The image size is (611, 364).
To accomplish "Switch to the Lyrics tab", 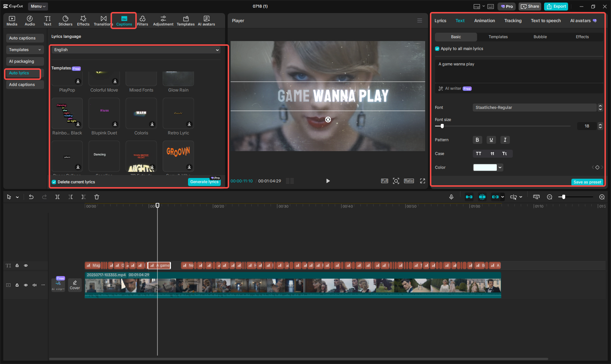I will 440,21.
